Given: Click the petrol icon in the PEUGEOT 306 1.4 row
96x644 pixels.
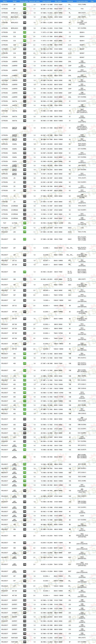Looking at the screenshot, I should [x=25, y=272].
